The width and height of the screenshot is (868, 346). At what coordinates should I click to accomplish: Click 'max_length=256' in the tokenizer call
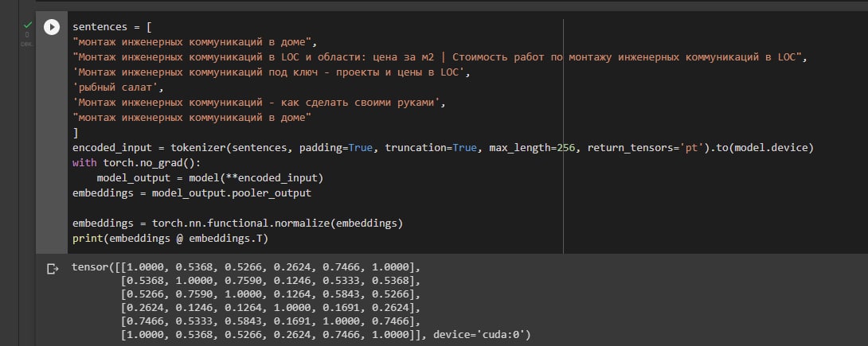[532, 148]
